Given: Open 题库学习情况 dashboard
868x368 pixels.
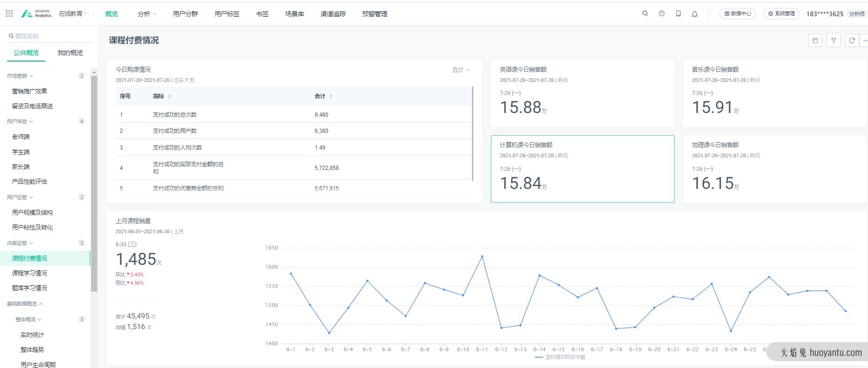Looking at the screenshot, I should (x=30, y=288).
